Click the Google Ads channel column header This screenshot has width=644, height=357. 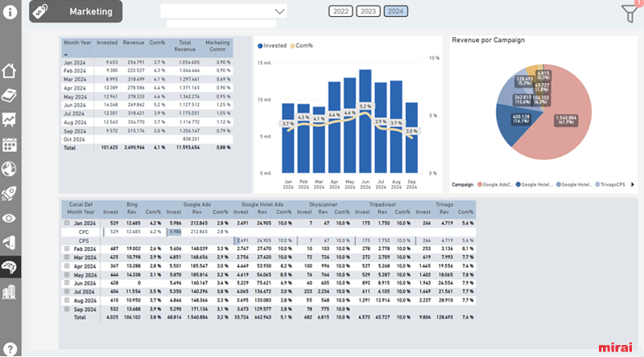click(197, 204)
